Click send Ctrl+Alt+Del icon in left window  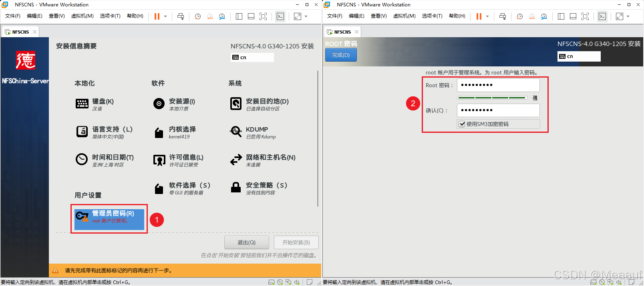(181, 16)
